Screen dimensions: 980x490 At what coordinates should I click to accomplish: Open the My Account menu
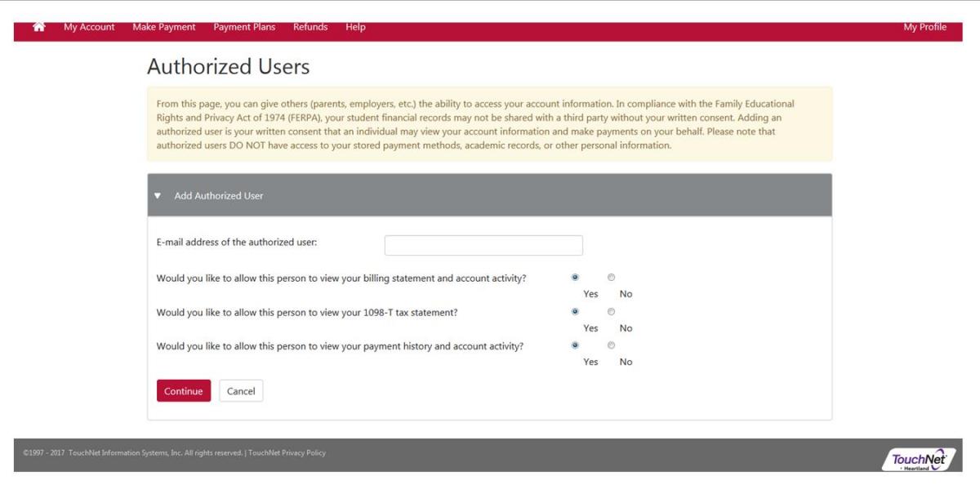(x=90, y=26)
